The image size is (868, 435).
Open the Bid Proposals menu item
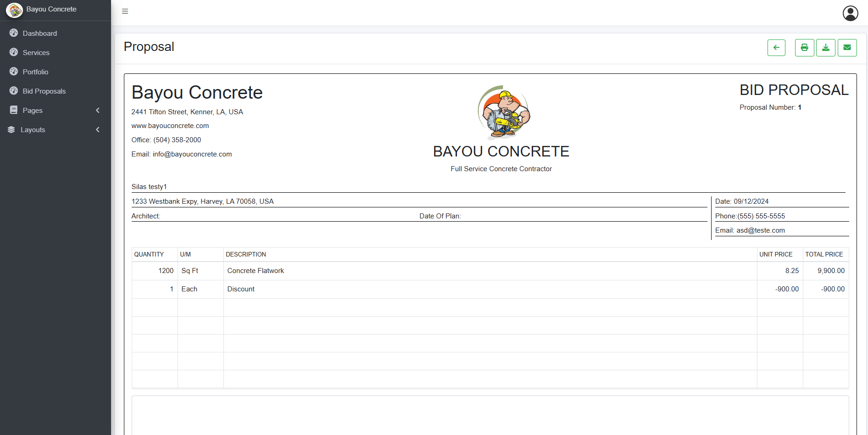pos(44,91)
